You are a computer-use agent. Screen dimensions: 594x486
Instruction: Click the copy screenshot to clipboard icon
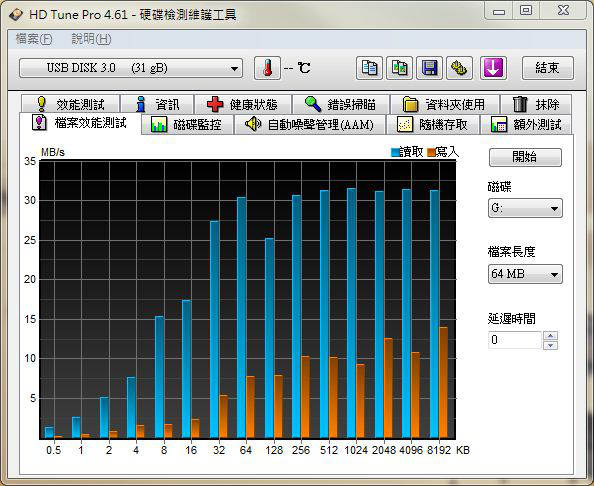point(399,68)
